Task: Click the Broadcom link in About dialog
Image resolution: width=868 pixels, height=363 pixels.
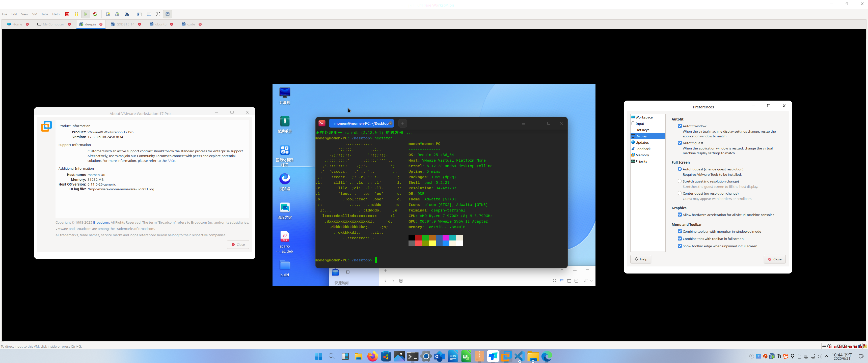Action: [x=101, y=223]
